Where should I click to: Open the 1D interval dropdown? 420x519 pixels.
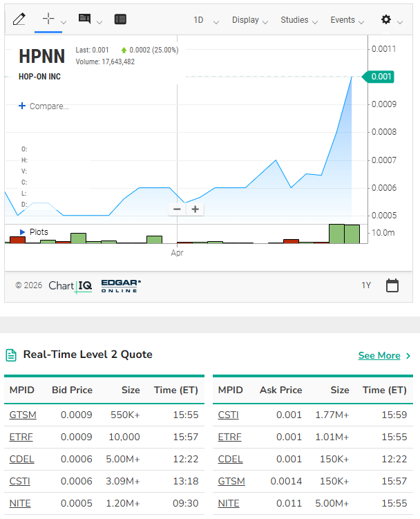click(x=206, y=20)
